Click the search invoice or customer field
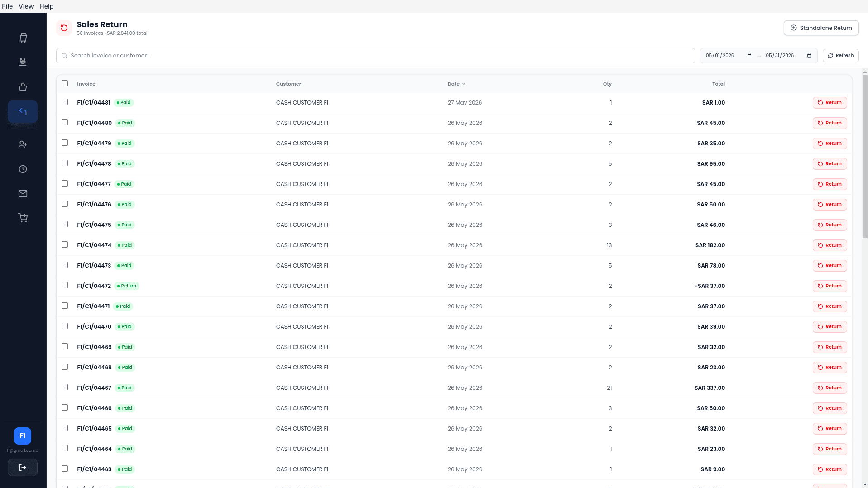The width and height of the screenshot is (868, 488). [x=375, y=56]
